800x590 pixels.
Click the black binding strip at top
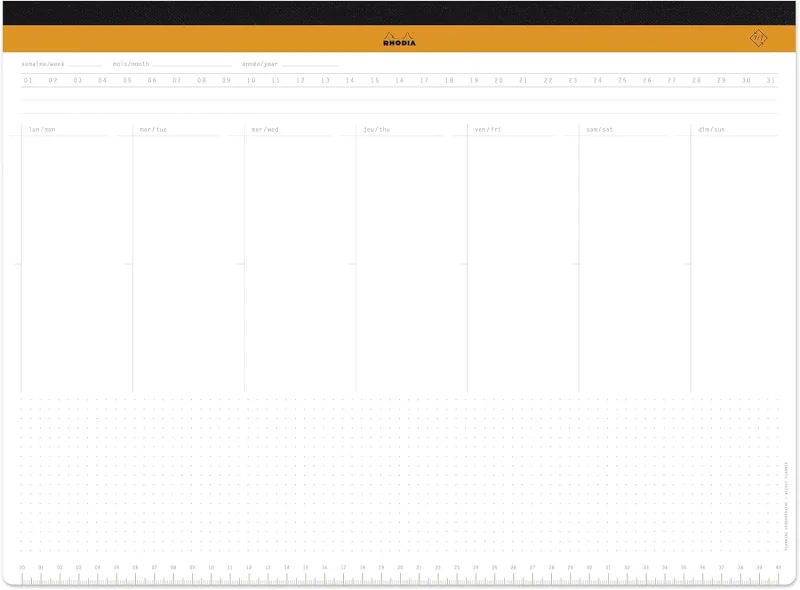(x=400, y=12)
